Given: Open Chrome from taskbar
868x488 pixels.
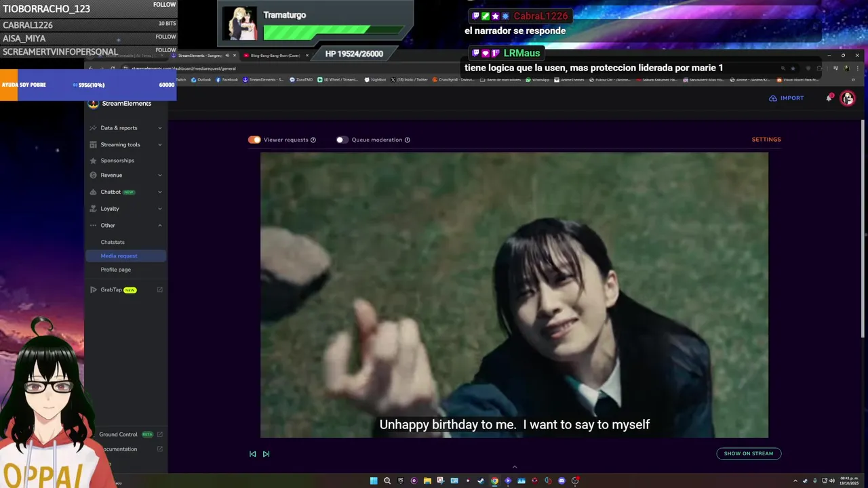Looking at the screenshot, I should click(x=494, y=481).
